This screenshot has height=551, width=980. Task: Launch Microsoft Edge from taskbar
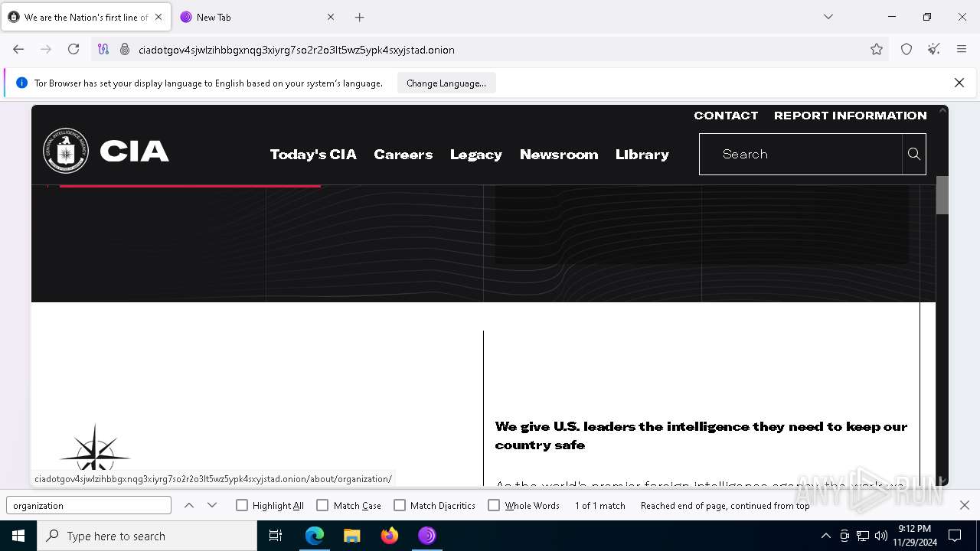[x=315, y=536]
